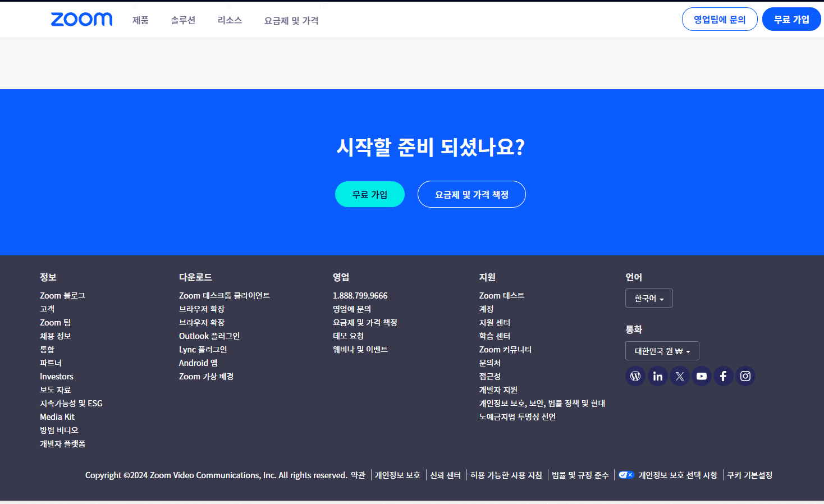This screenshot has height=504, width=824.
Task: Open the 지속가능성 및 ESG link
Action: 71,403
